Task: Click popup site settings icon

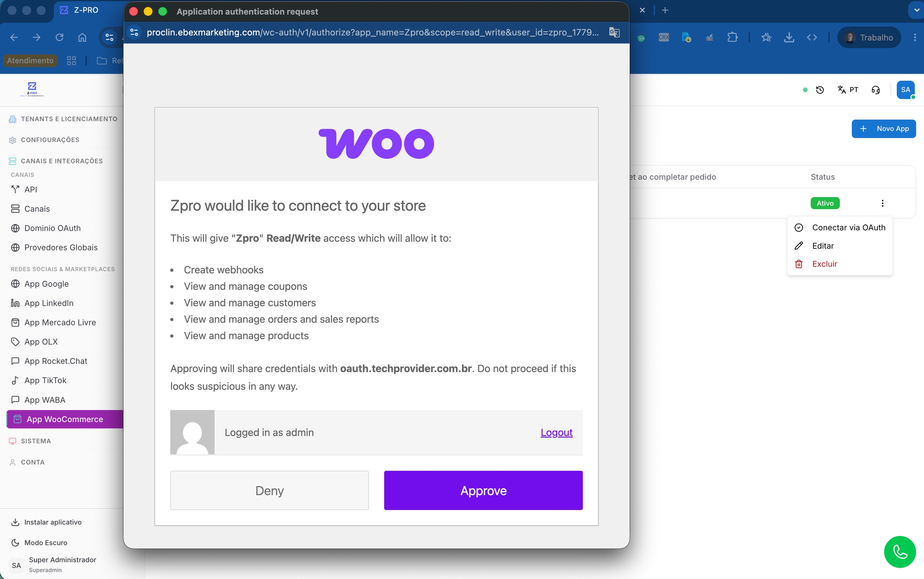Action: (x=134, y=32)
